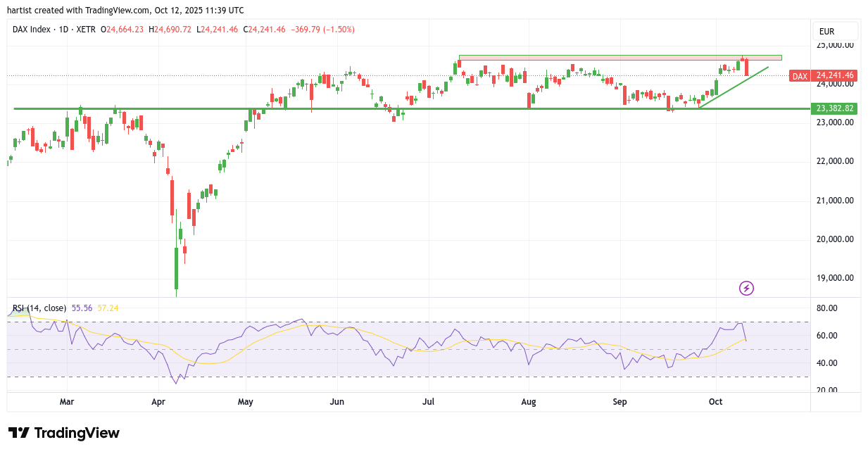Click the last red candle in October
The height and width of the screenshot is (454, 868).
(746, 68)
